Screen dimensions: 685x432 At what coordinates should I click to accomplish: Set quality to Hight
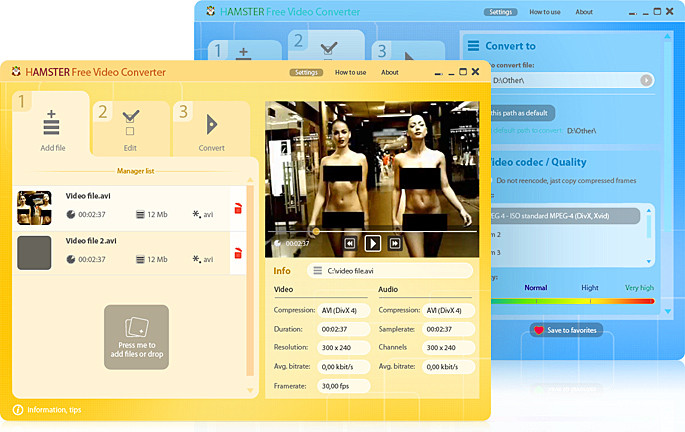tap(590, 288)
